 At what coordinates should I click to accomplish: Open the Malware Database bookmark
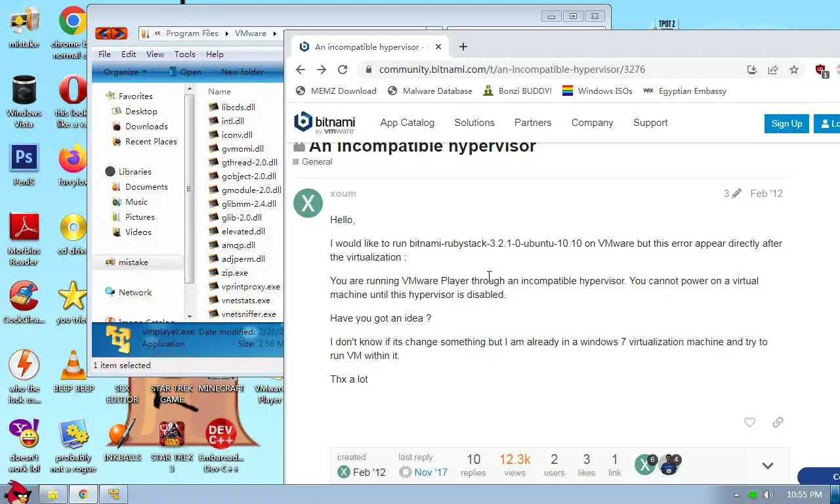click(430, 91)
